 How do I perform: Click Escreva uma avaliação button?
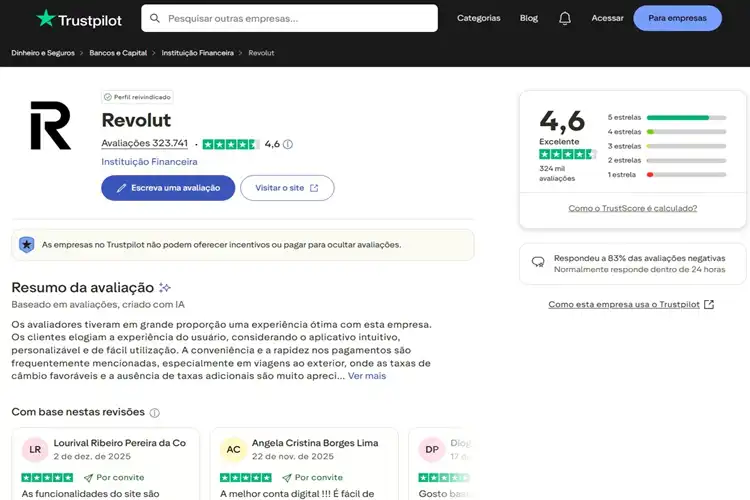point(168,188)
